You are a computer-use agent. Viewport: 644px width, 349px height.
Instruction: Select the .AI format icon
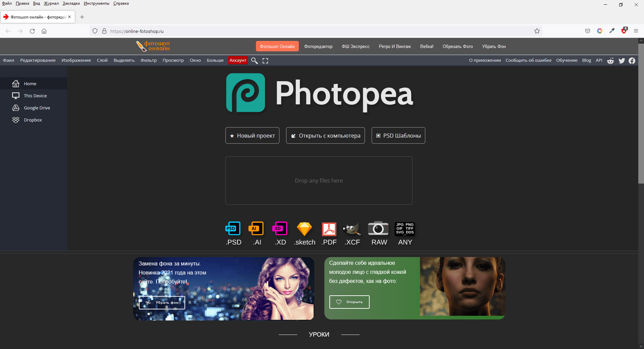coord(256,229)
